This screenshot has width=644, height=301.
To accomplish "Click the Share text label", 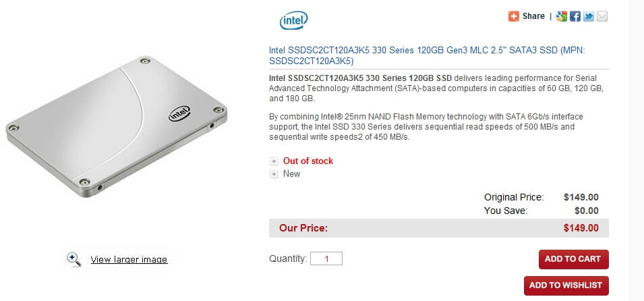I will 533,16.
